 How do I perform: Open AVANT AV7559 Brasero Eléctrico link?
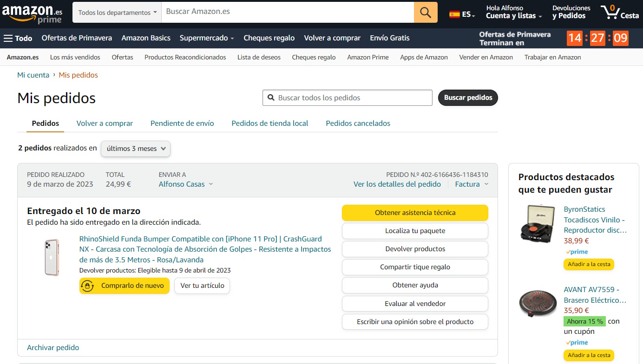point(595,295)
